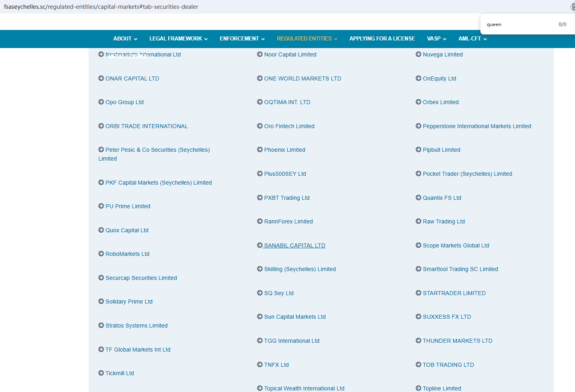Click arrow icon beside PU Prime Limited

[101, 206]
